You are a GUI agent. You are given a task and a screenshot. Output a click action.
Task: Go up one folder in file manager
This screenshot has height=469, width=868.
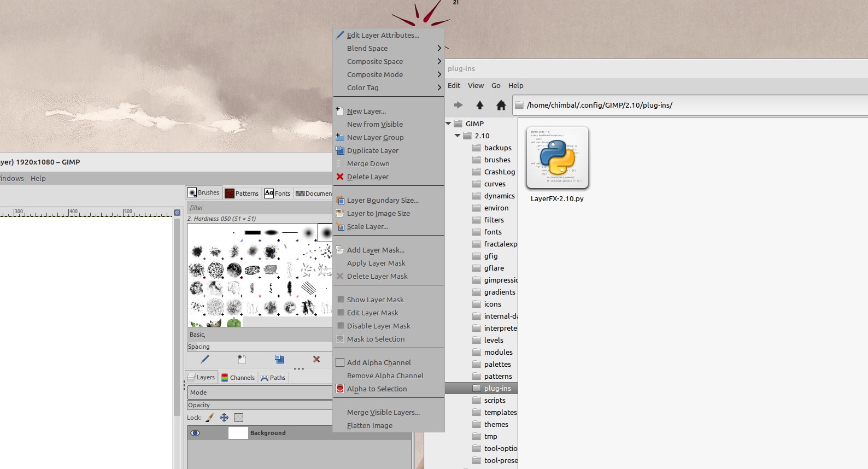pyautogui.click(x=480, y=105)
